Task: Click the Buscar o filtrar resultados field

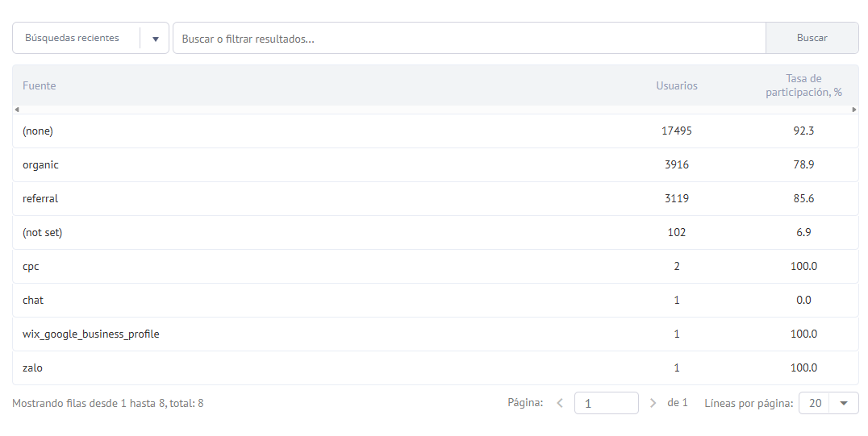Action: pos(469,38)
